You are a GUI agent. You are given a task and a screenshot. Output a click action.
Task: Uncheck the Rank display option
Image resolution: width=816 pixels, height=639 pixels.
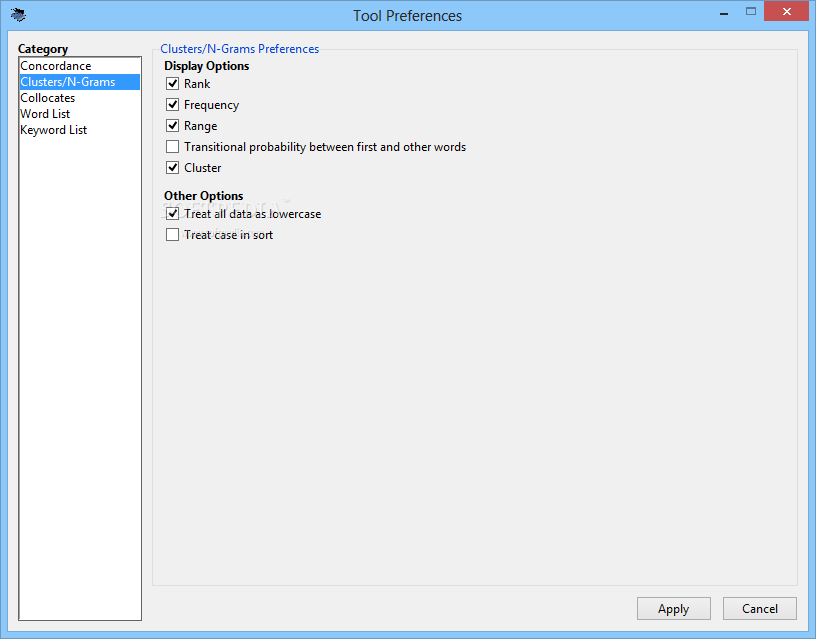point(173,84)
